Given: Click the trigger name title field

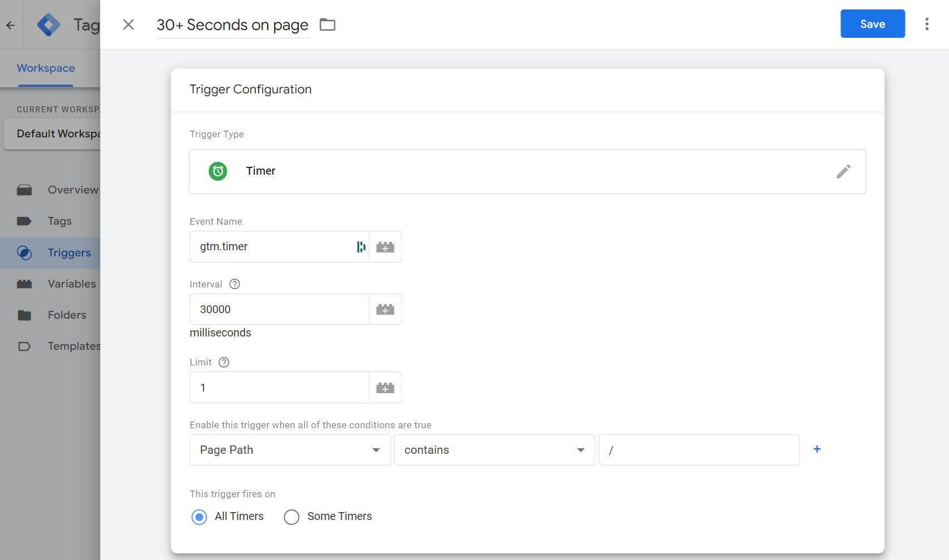Looking at the screenshot, I should (232, 25).
